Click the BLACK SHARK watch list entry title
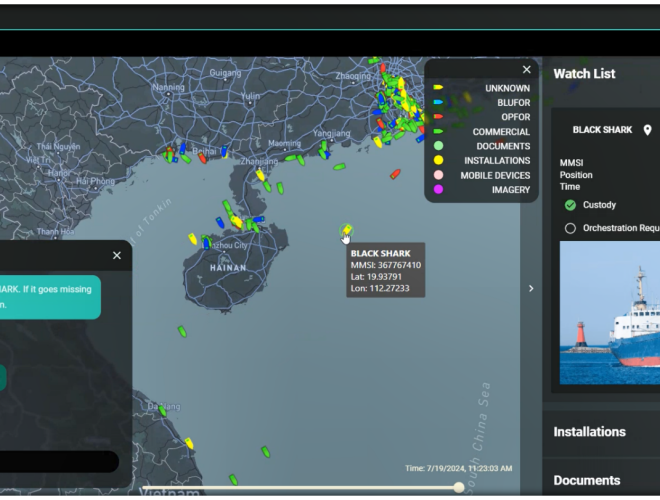Viewport: 660px width, 500px height. 602,130
